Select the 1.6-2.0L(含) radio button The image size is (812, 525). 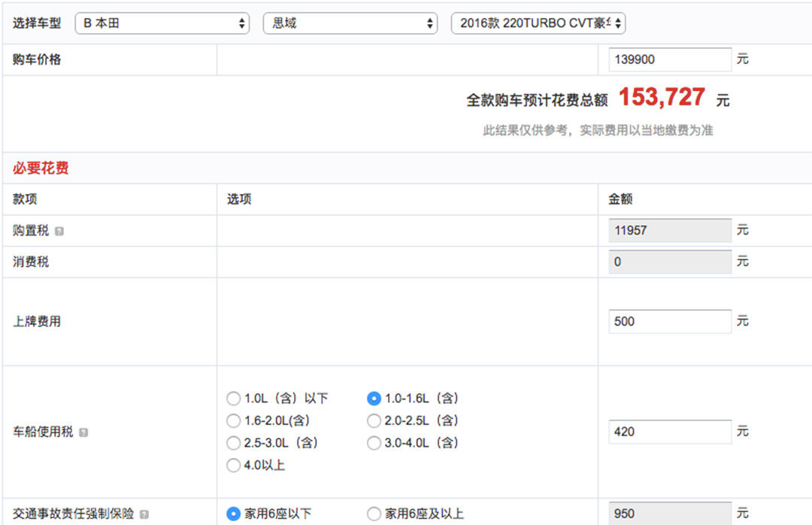pyautogui.click(x=233, y=420)
